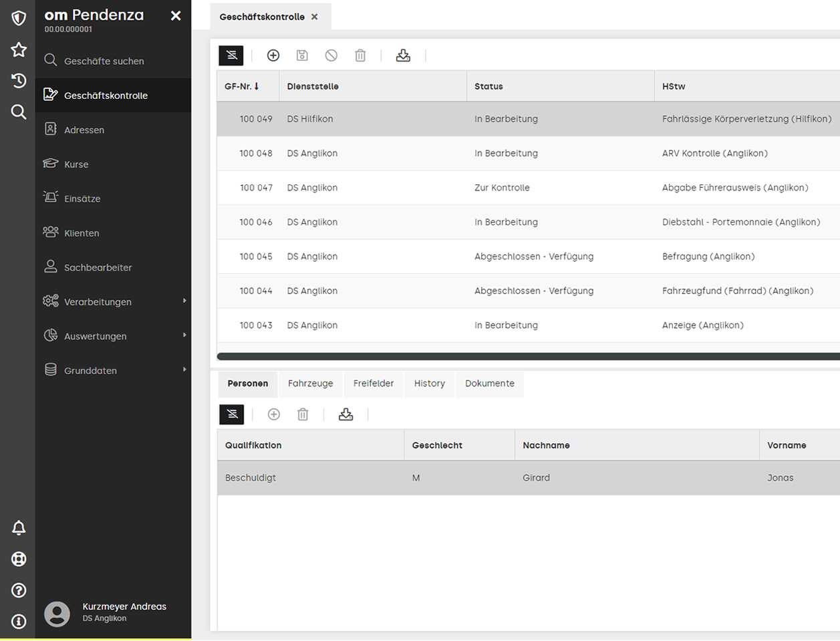Switch to the Fahrzeuge tab

(310, 384)
